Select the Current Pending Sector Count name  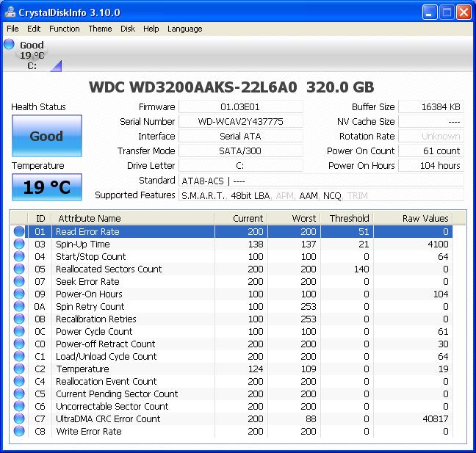[x=117, y=394]
